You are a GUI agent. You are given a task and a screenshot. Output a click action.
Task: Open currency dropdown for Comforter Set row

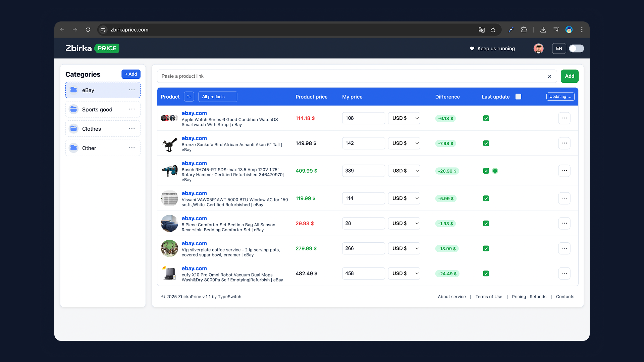404,223
